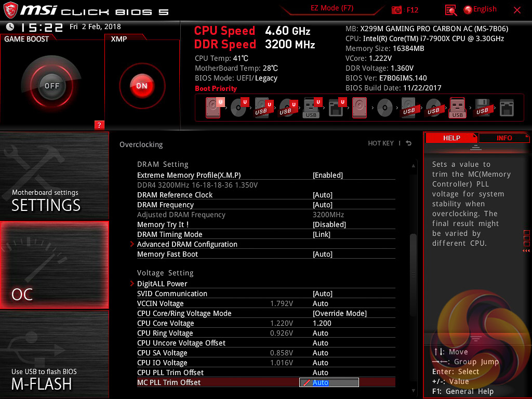Click the scroll down arrow of settings list

[413, 391]
